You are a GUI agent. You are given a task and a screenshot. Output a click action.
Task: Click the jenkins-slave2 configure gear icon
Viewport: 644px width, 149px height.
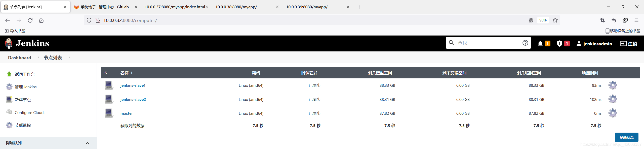tap(613, 99)
